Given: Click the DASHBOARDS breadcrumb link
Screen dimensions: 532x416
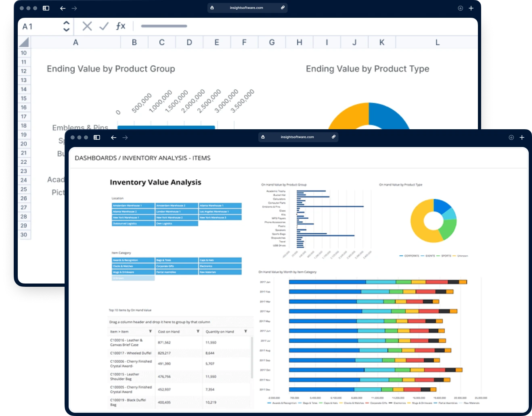Looking at the screenshot, I should (96, 158).
